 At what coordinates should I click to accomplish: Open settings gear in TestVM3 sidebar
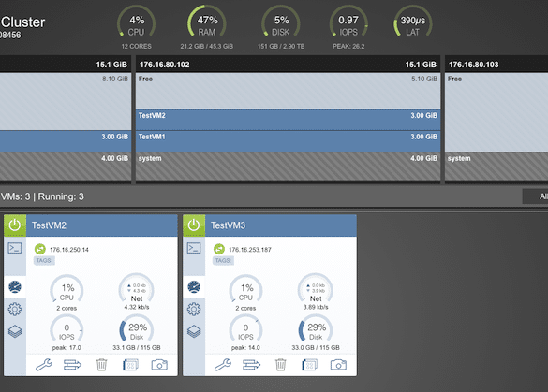point(194,309)
